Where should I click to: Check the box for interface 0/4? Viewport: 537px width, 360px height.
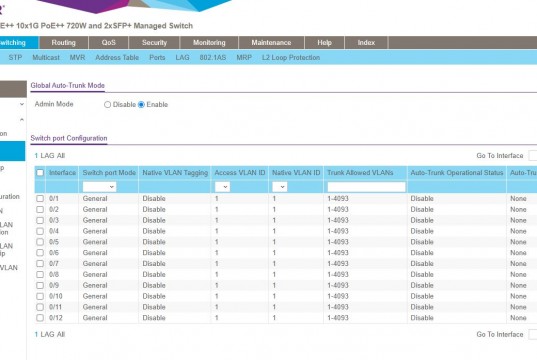[40, 231]
